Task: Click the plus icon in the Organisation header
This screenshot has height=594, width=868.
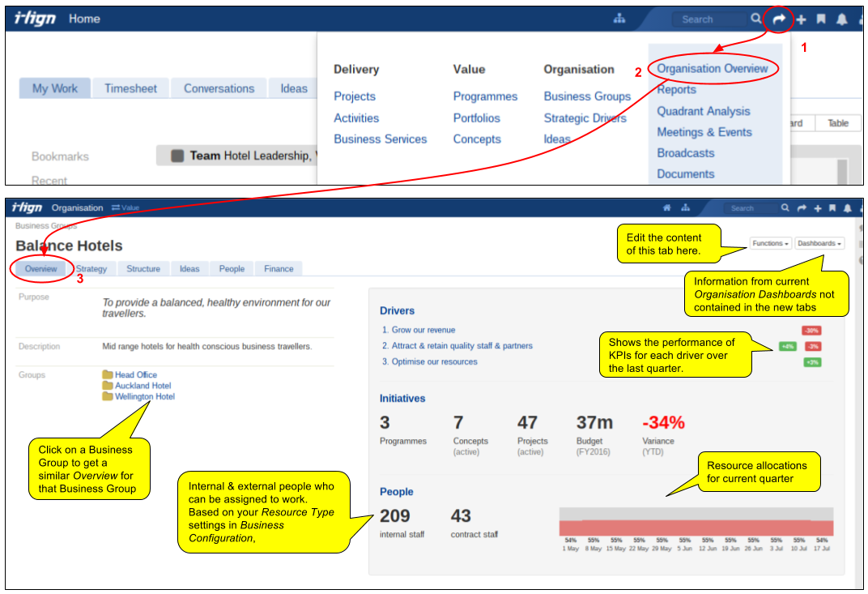Action: [x=818, y=208]
